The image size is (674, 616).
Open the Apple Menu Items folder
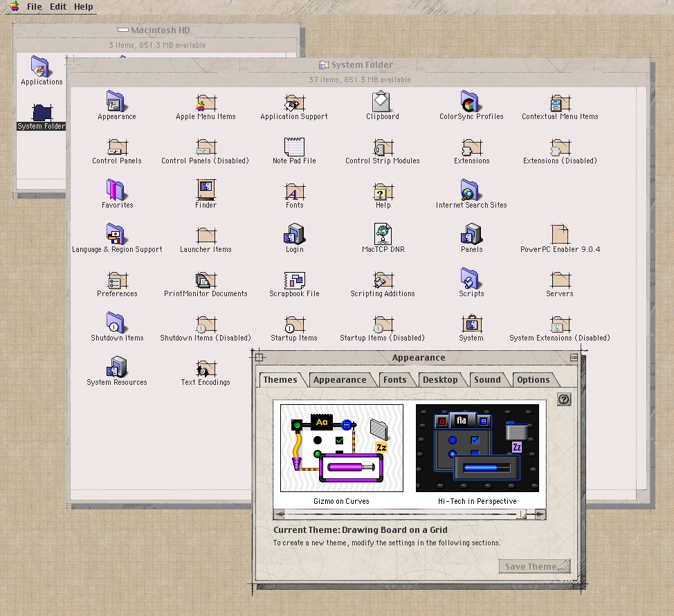click(206, 102)
